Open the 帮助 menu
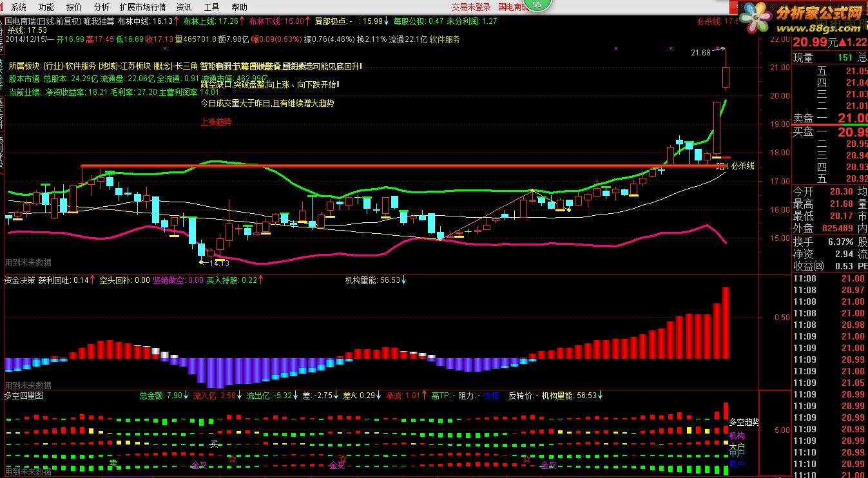The width and height of the screenshot is (868, 478). coord(239,7)
